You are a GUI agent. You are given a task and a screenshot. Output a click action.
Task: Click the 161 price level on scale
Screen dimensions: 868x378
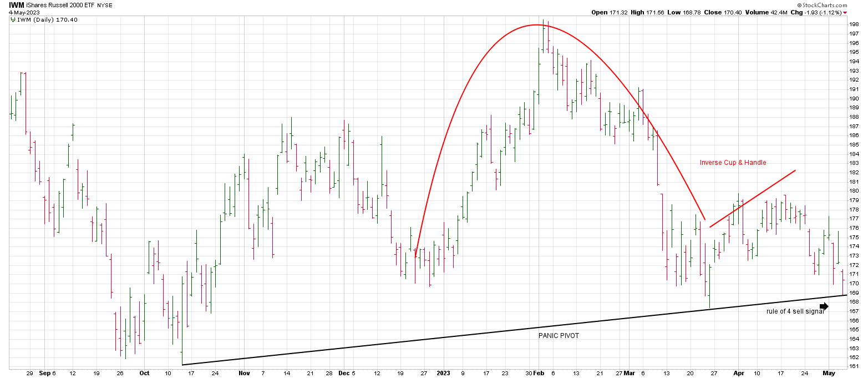(855, 366)
